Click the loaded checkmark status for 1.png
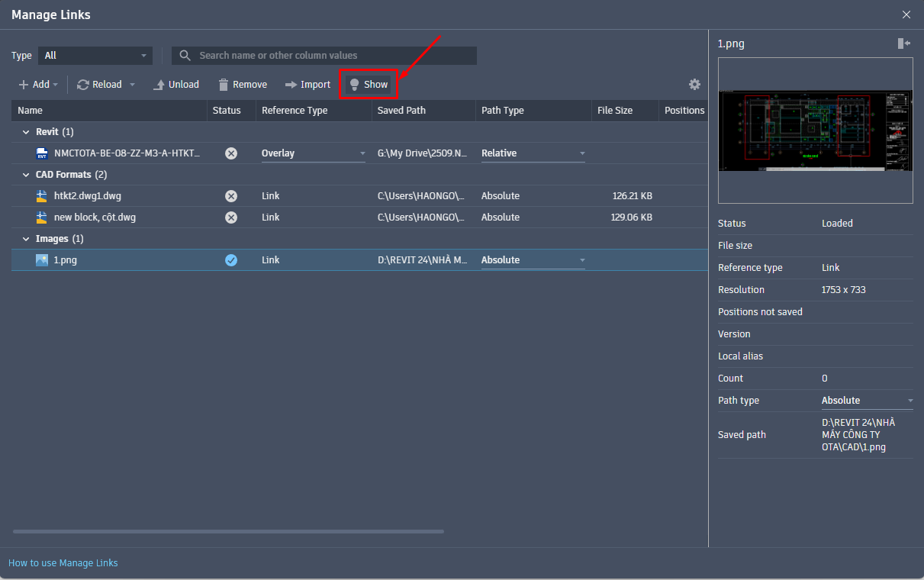Screen dimensions: 924x580 tap(231, 260)
